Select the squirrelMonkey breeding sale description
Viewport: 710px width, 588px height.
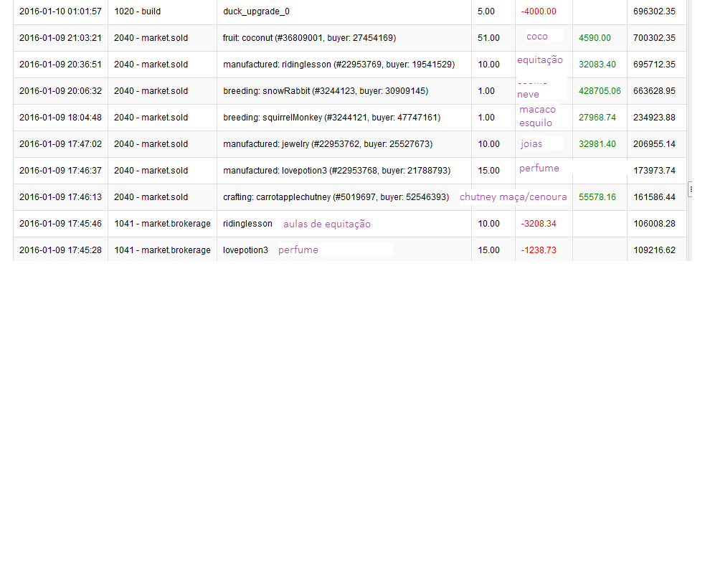point(331,118)
